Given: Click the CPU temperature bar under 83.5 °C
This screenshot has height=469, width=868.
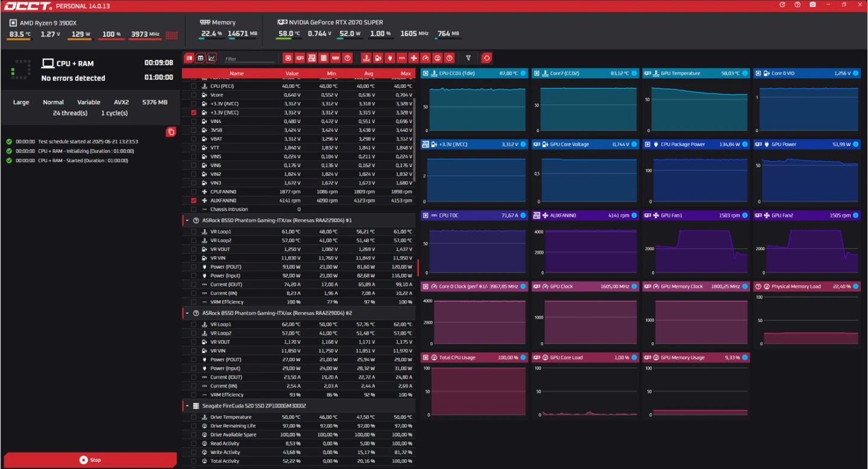Looking at the screenshot, I should [x=19, y=40].
